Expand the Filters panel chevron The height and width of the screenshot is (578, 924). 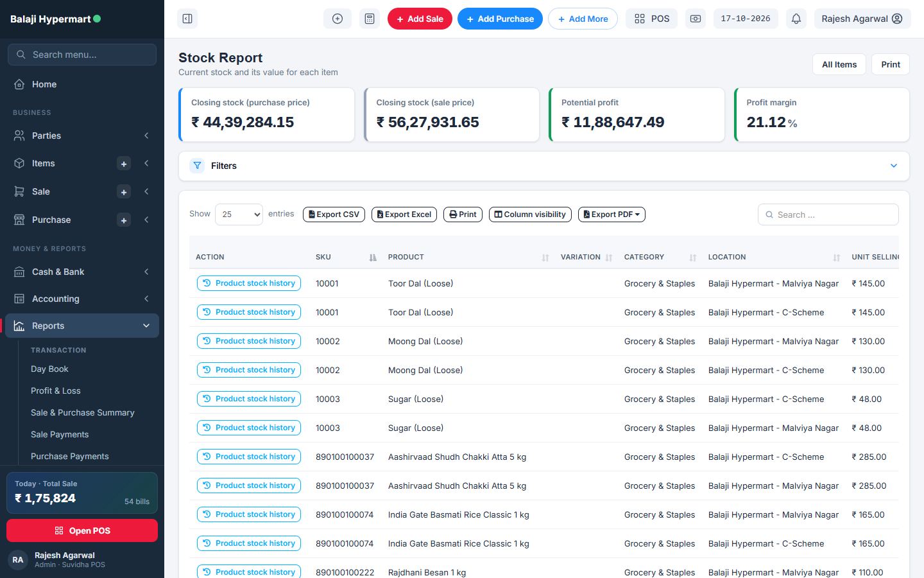[894, 166]
